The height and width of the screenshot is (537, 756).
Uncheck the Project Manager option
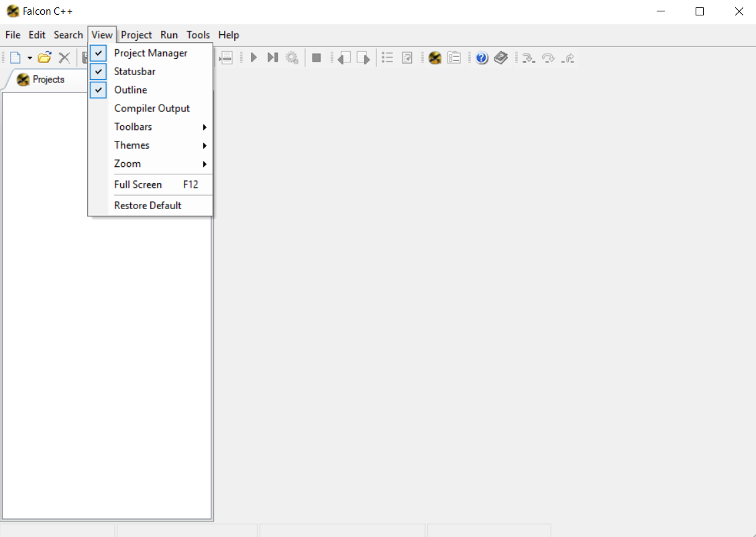tap(150, 53)
